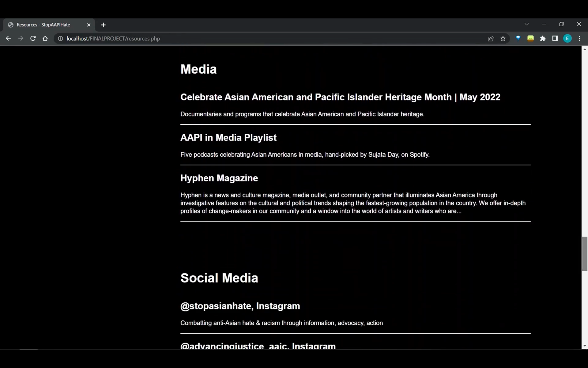Open Hyphen Magazine resource link

219,178
